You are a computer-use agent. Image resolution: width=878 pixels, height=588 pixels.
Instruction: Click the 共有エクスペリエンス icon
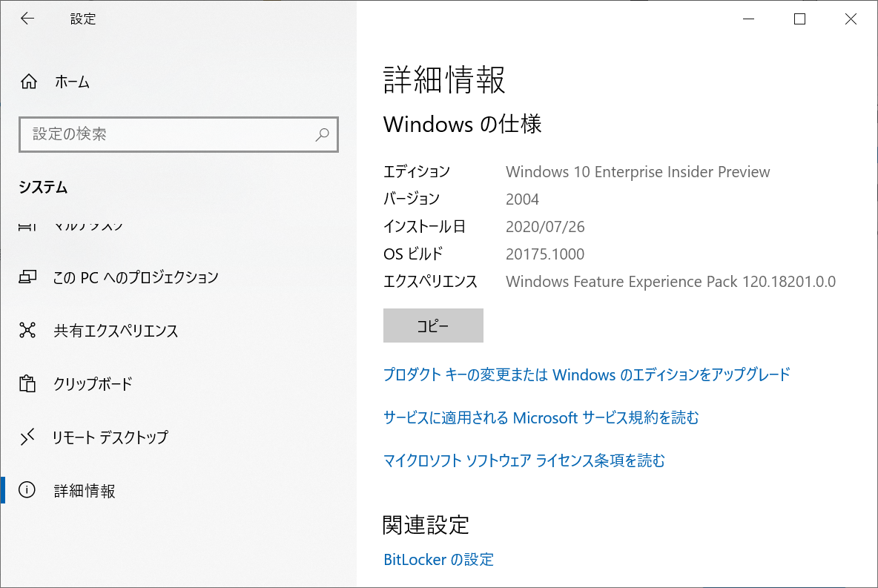coord(27,331)
